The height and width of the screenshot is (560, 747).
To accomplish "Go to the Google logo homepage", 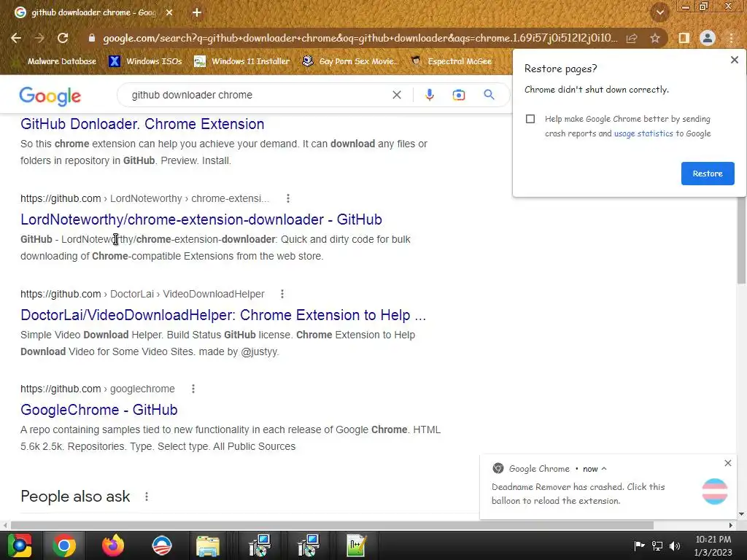I will [x=50, y=96].
